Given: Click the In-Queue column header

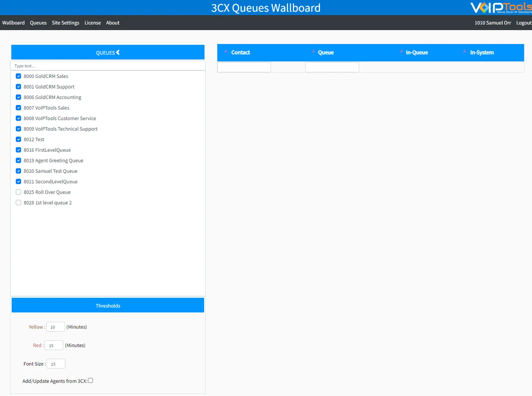Looking at the screenshot, I should coord(417,52).
